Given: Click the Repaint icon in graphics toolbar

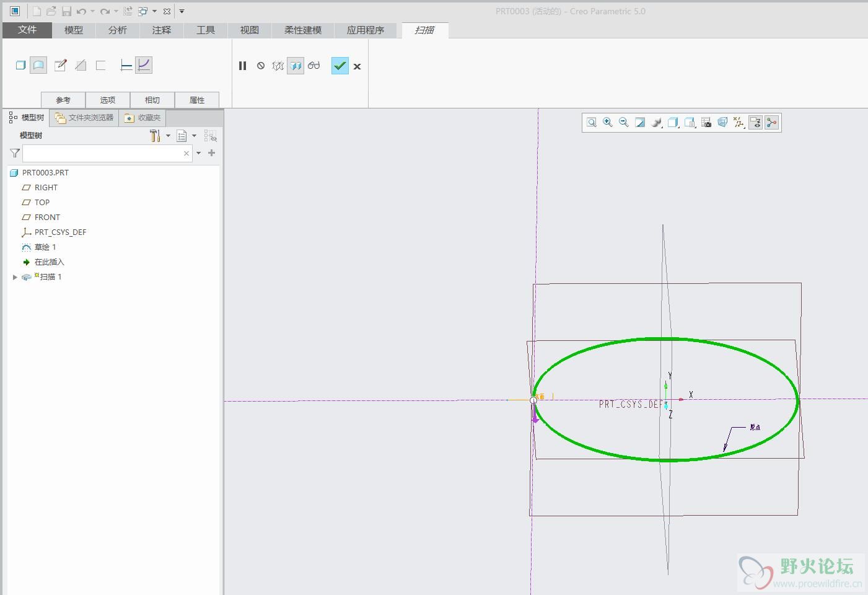Looking at the screenshot, I should coord(640,123).
